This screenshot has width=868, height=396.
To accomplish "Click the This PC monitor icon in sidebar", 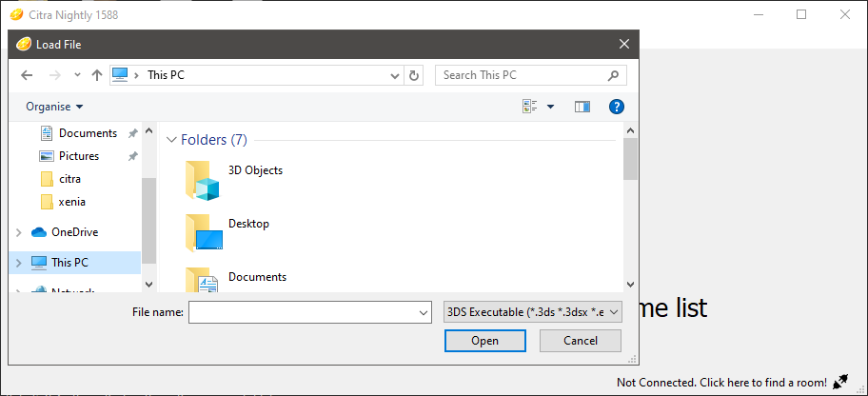I will (x=39, y=263).
